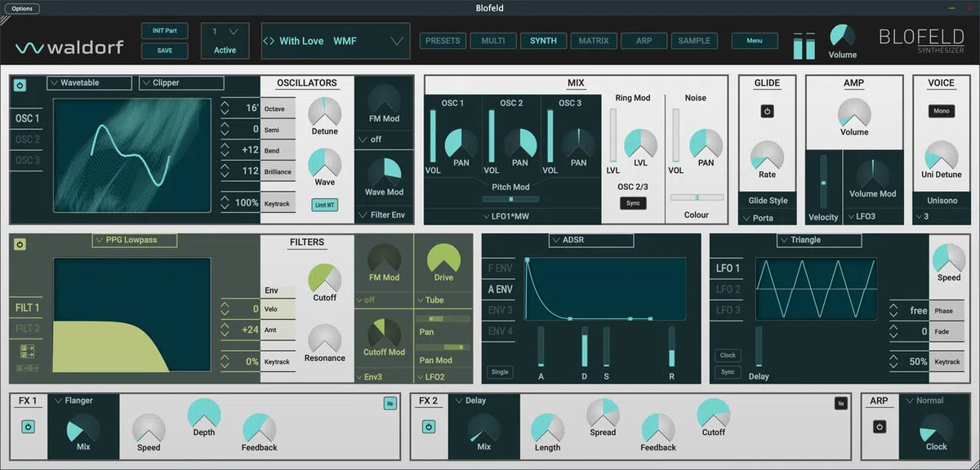Viewport: 980px width, 470px height.
Task: Click the Glide power icon
Action: pyautogui.click(x=767, y=111)
